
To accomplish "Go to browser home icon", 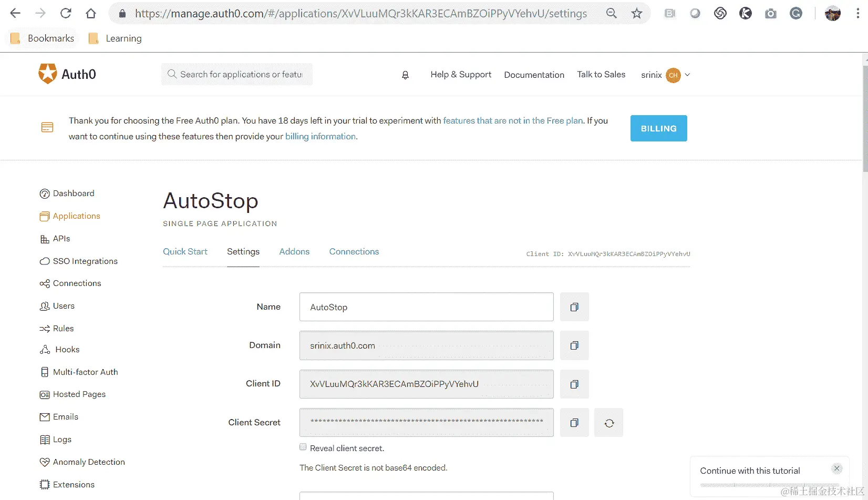I will click(91, 13).
